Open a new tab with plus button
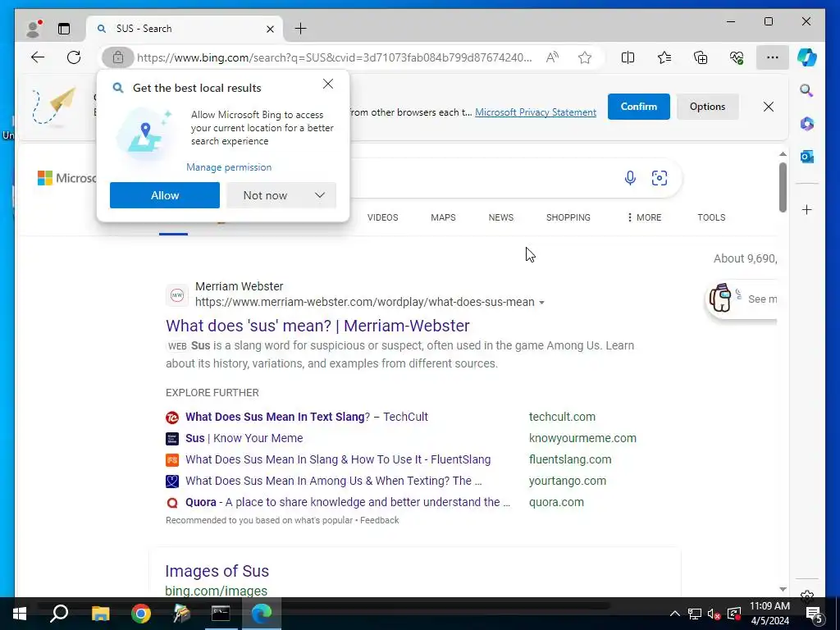 pos(300,29)
